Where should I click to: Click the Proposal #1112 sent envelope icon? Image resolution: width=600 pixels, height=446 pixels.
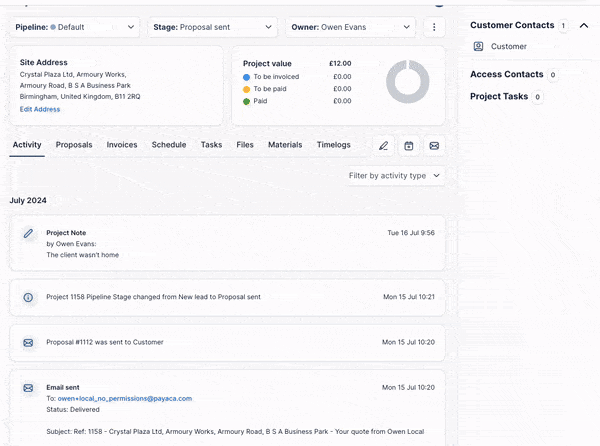pos(28,342)
